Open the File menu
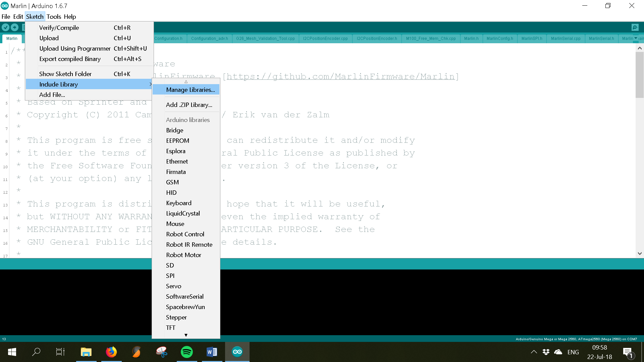 (6, 16)
